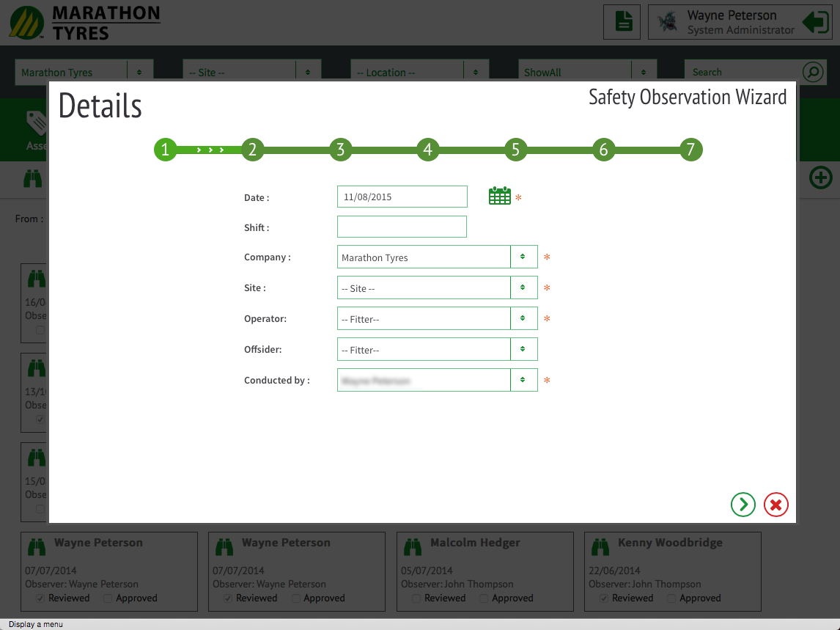Toggle Approved checkbox on Kenny Woodbridge card
The image size is (840, 630).
coord(672,598)
